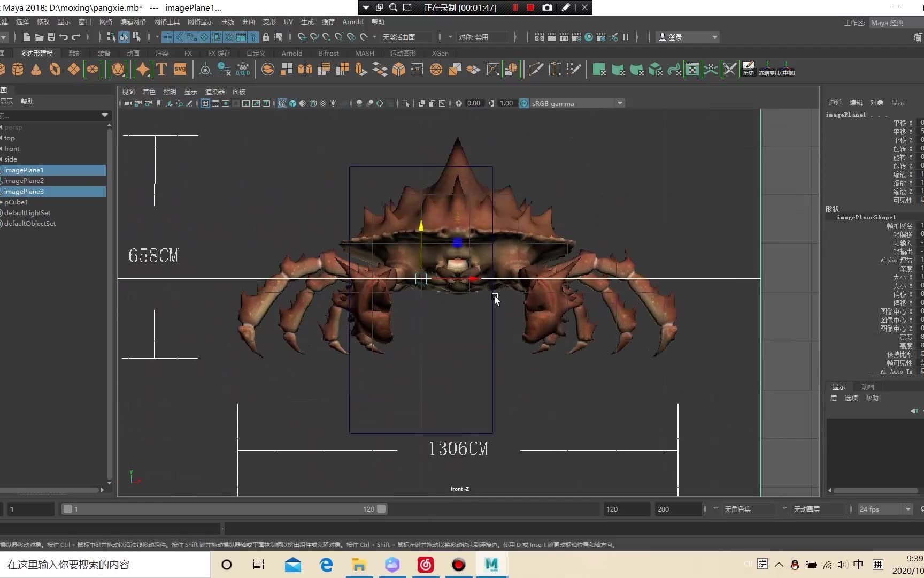924x578 pixels.
Task: Click the save scene icon
Action: [x=51, y=37]
